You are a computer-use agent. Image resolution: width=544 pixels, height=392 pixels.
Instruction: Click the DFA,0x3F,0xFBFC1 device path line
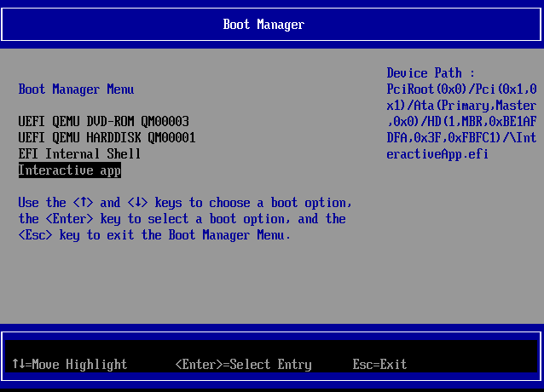click(x=461, y=138)
